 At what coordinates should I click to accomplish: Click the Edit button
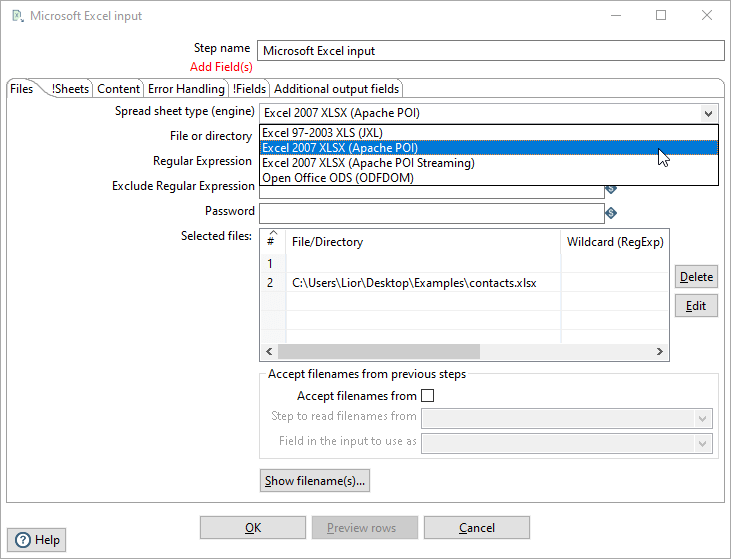click(696, 306)
